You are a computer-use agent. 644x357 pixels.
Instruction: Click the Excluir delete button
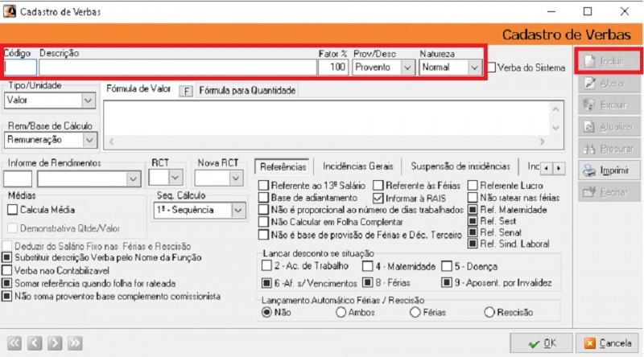tap(609, 105)
